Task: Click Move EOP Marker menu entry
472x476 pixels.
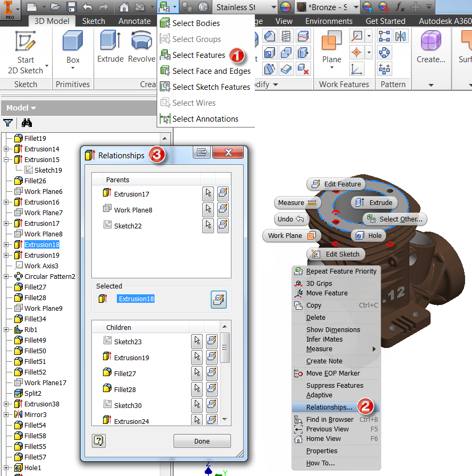Action: tap(333, 373)
